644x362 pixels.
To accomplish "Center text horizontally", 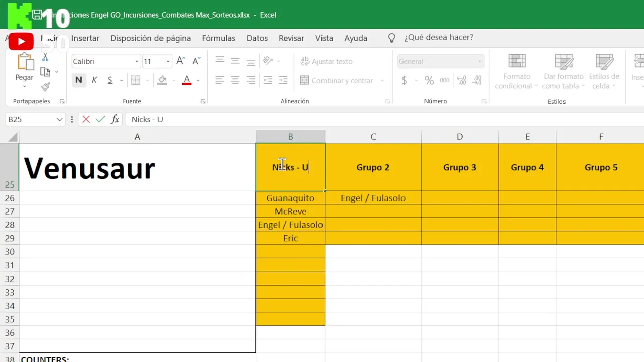I will click(235, 80).
